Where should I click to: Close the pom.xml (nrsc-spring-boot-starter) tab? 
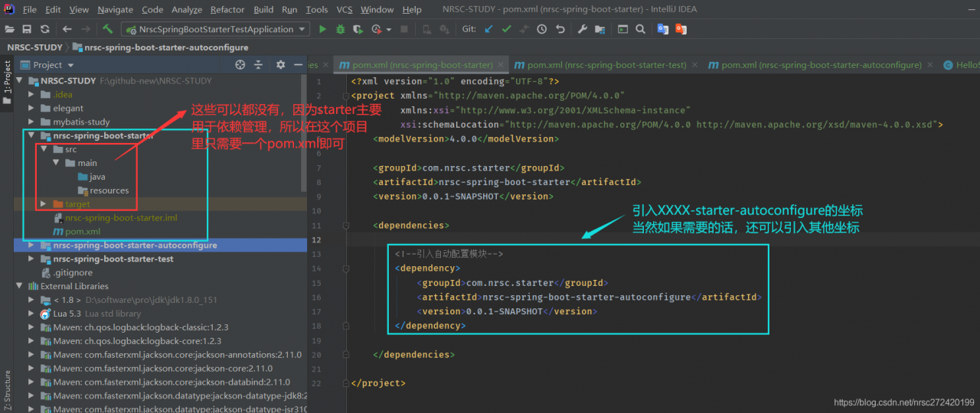click(501, 65)
